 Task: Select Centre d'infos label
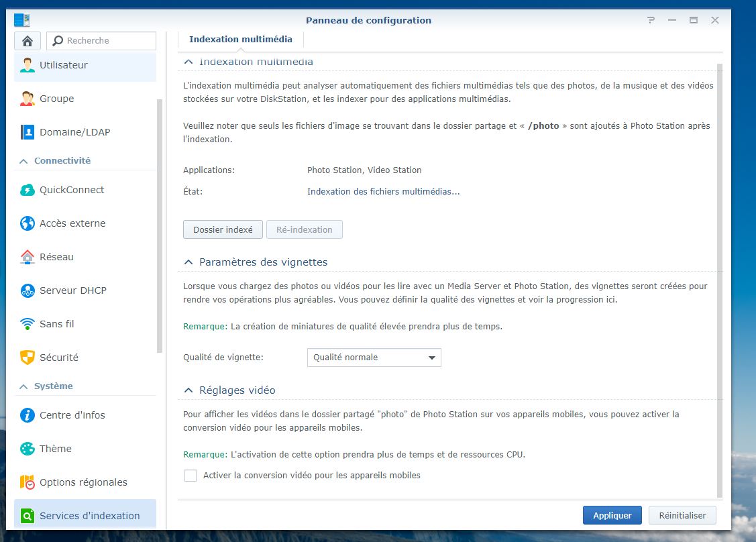(72, 415)
